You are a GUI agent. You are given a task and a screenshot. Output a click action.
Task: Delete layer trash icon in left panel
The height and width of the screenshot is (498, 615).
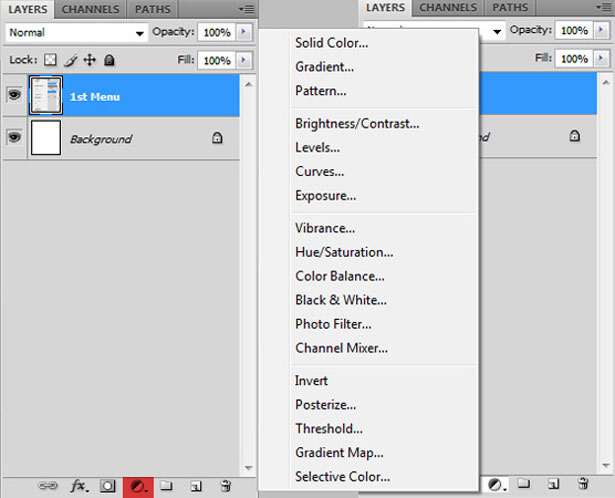click(x=226, y=486)
